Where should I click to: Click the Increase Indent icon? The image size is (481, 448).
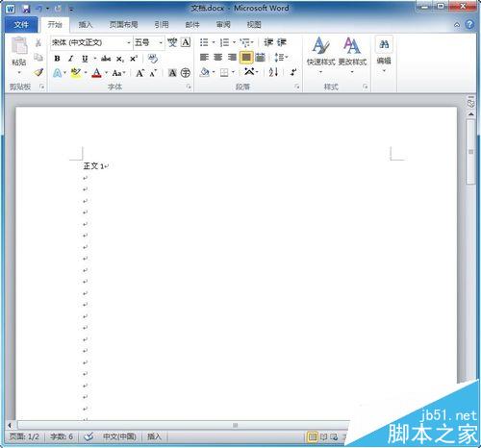(x=282, y=42)
